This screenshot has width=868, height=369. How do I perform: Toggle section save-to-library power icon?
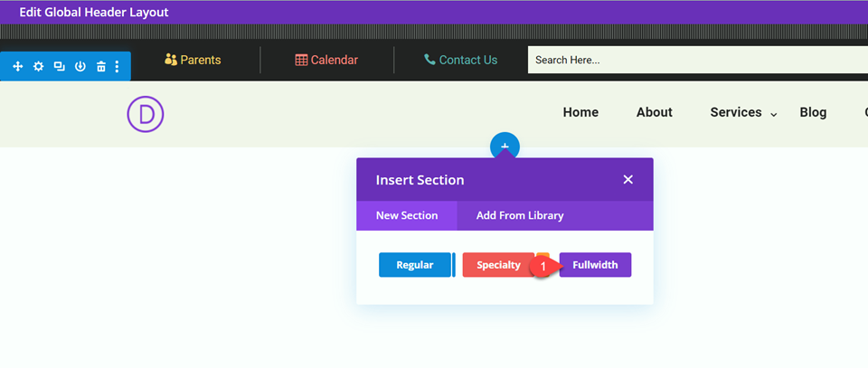coord(80,67)
